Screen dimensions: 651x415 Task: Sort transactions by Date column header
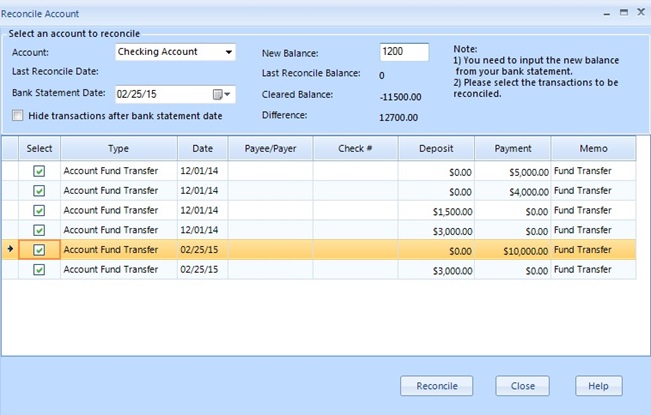(195, 149)
